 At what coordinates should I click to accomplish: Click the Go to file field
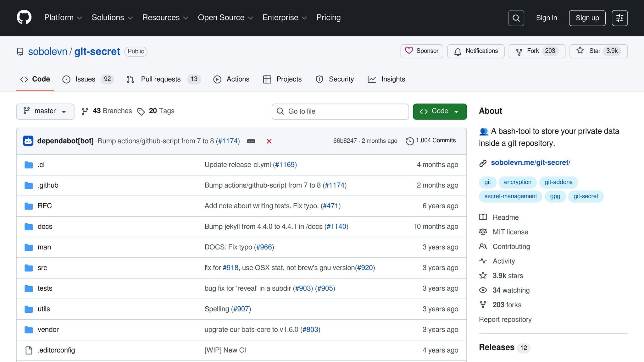click(340, 112)
